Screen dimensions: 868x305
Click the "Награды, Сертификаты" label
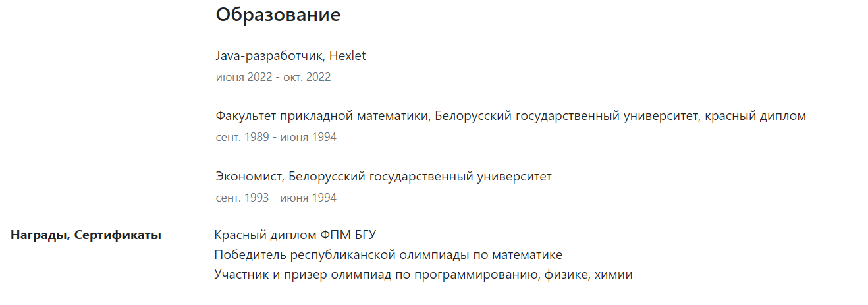(86, 235)
